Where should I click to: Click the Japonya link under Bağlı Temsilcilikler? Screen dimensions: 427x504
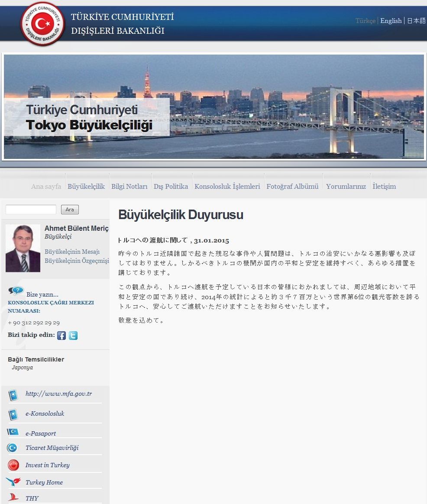(22, 368)
